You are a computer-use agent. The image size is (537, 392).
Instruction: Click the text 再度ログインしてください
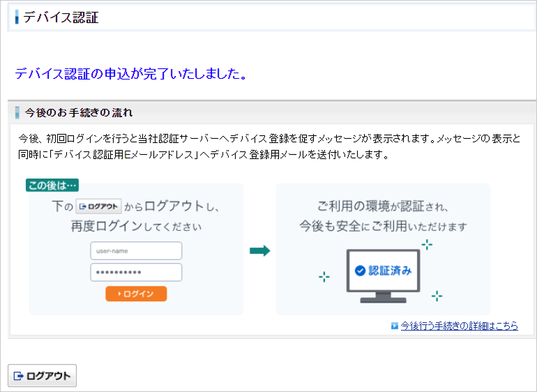[136, 226]
